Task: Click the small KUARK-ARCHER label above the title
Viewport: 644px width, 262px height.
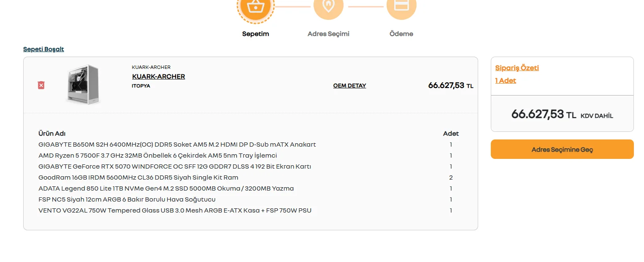Action: (x=151, y=68)
